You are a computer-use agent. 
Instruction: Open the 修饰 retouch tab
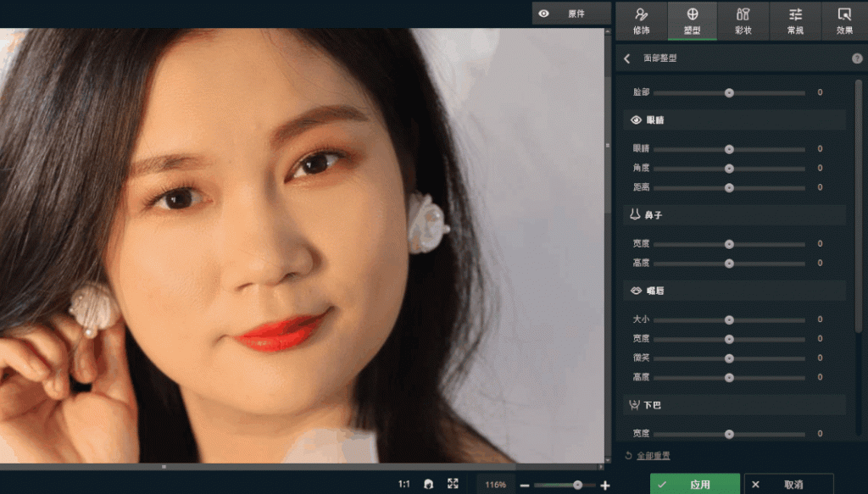click(x=642, y=20)
